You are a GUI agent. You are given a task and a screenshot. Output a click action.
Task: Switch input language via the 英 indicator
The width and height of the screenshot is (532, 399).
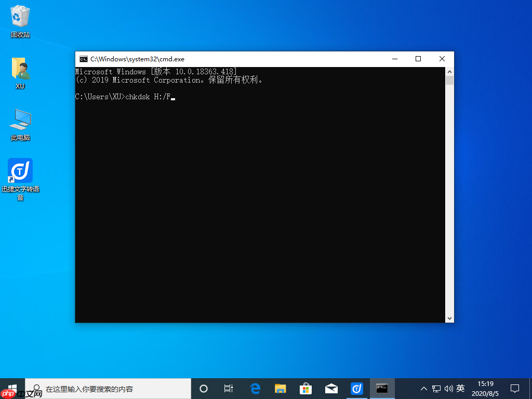(461, 388)
